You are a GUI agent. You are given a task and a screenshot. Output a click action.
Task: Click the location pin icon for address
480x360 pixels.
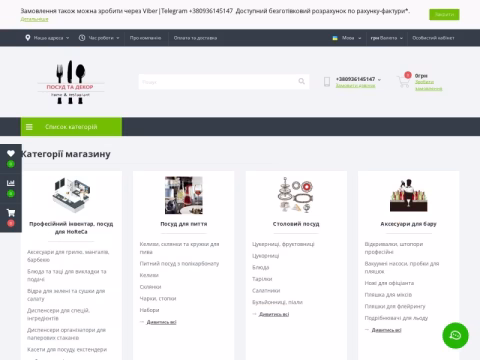click(x=28, y=38)
